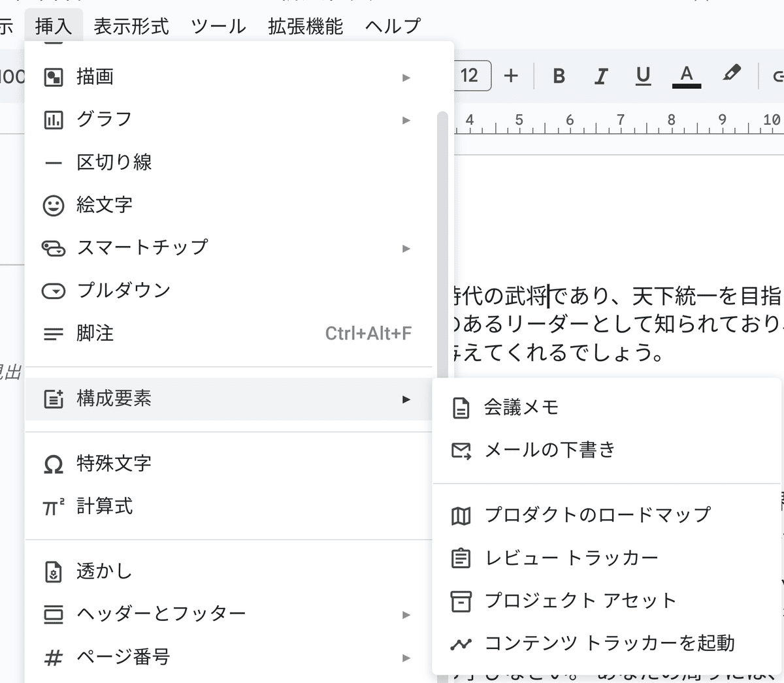Click the 構成要素 building blocks icon
The height and width of the screenshot is (683, 784).
[54, 399]
